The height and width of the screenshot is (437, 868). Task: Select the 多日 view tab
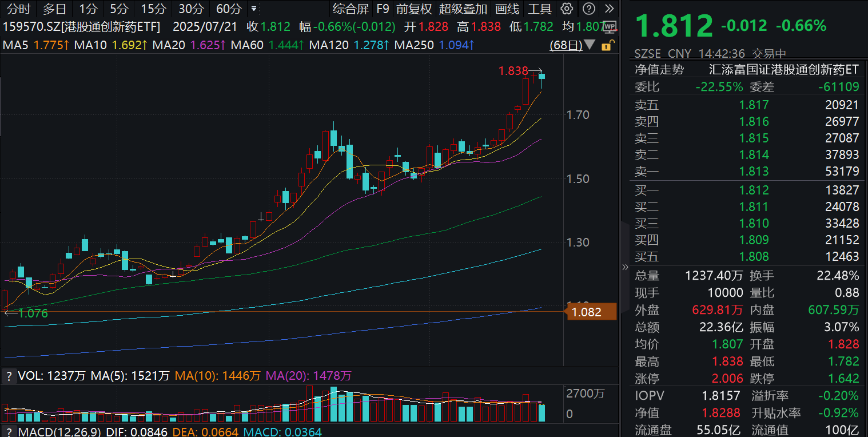[53, 9]
